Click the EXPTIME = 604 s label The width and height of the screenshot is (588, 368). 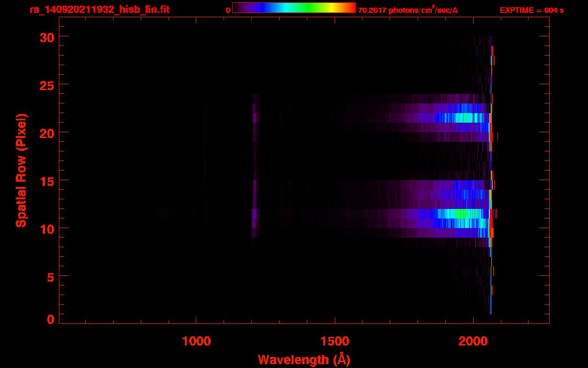531,10
